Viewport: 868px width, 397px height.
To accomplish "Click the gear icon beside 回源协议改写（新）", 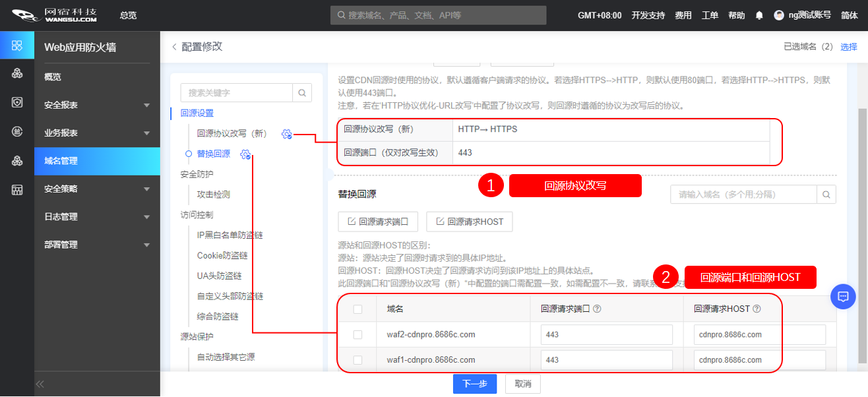I will point(286,134).
